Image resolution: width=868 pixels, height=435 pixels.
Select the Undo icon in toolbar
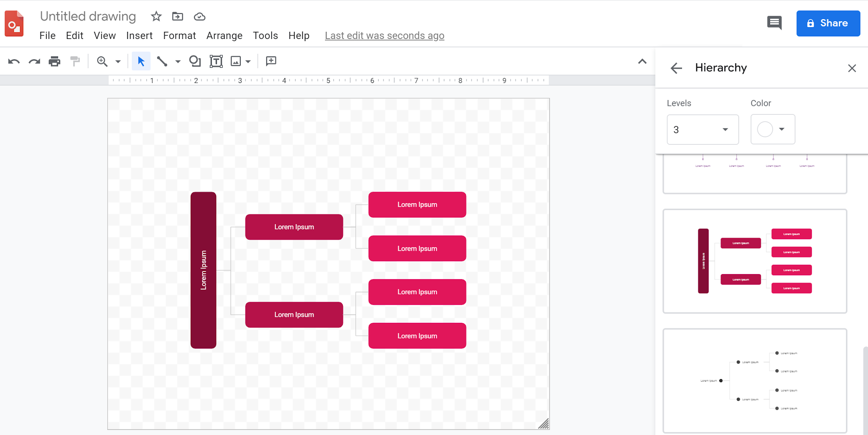[14, 61]
